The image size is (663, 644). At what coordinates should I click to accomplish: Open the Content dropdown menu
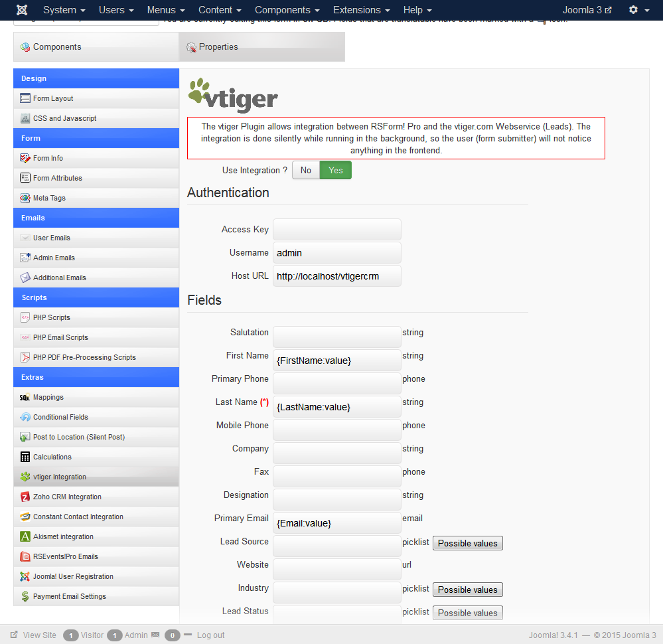220,10
